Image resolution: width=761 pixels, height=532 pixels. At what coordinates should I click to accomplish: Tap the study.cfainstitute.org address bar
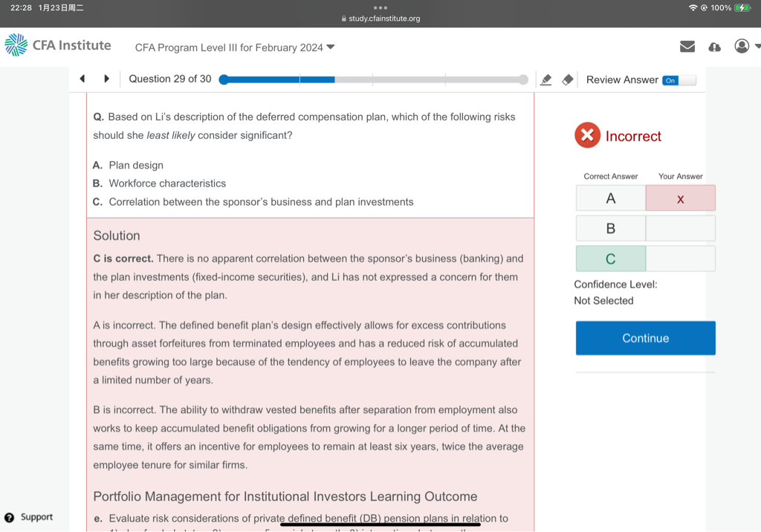[380, 19]
